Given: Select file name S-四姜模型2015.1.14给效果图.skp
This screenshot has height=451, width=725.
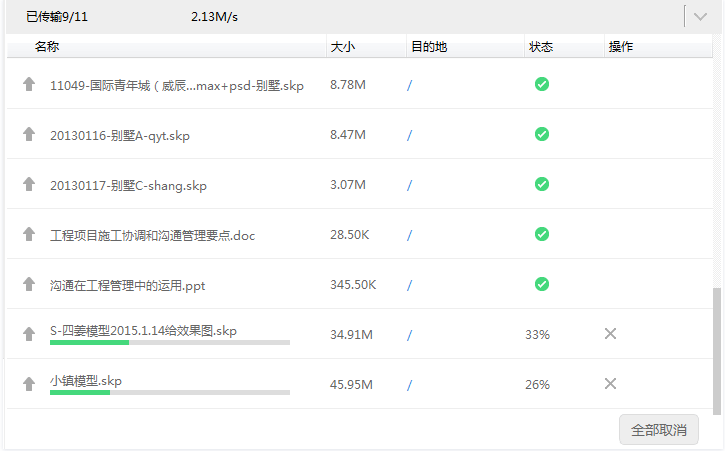Looking at the screenshot, I should pyautogui.click(x=143, y=331).
